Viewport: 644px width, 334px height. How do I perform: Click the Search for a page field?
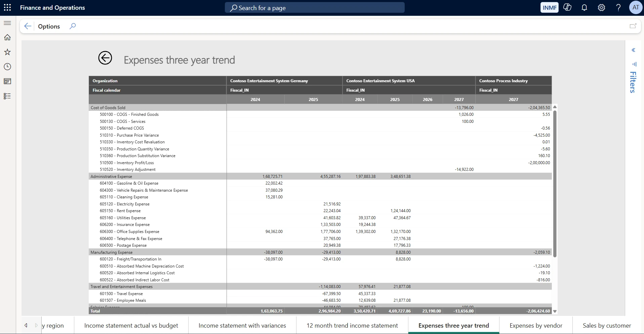pyautogui.click(x=315, y=8)
